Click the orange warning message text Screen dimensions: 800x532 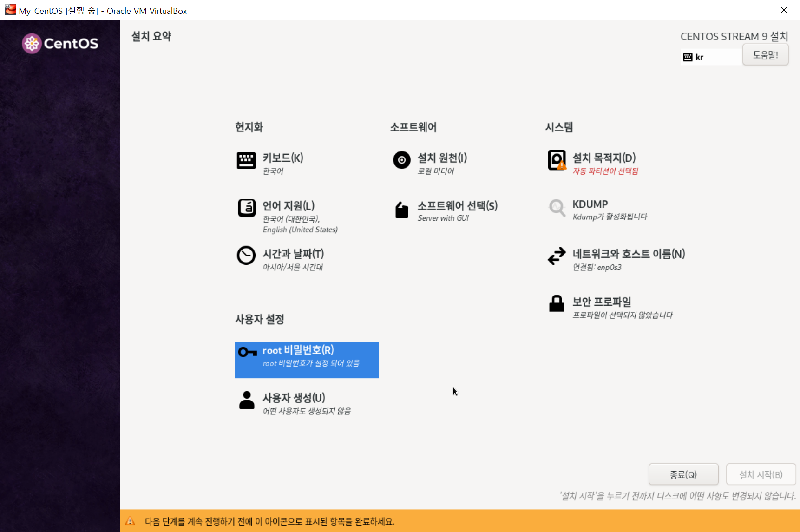pos(269,521)
